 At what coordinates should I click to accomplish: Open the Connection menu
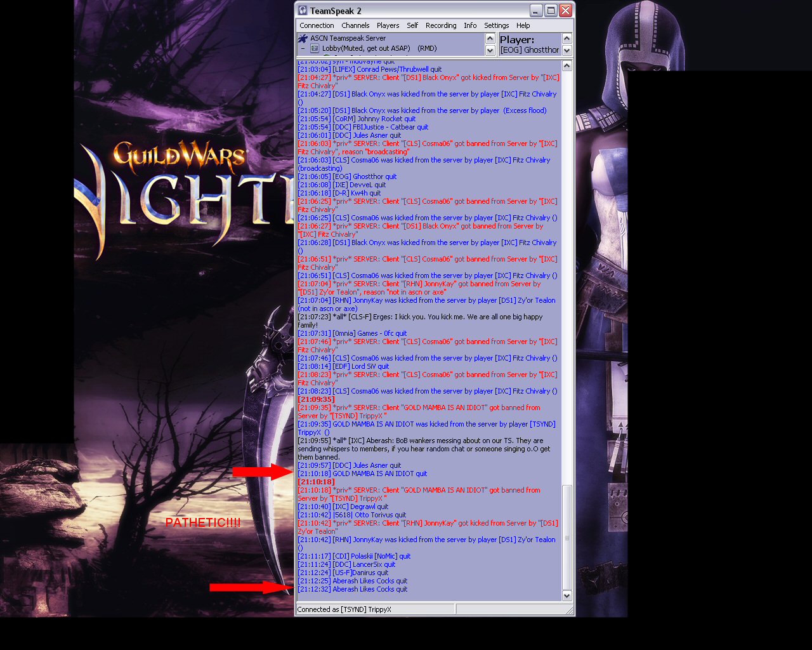pyautogui.click(x=317, y=25)
